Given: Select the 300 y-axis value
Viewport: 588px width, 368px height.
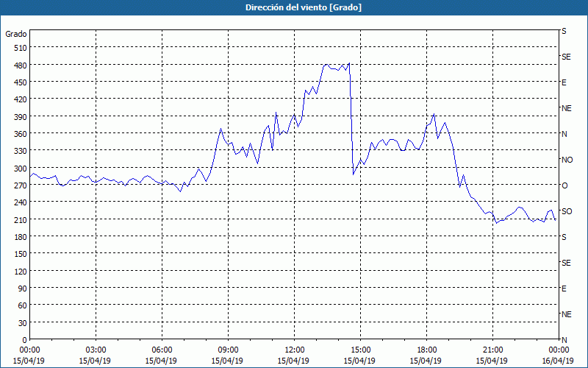Looking at the screenshot, I should point(21,169).
